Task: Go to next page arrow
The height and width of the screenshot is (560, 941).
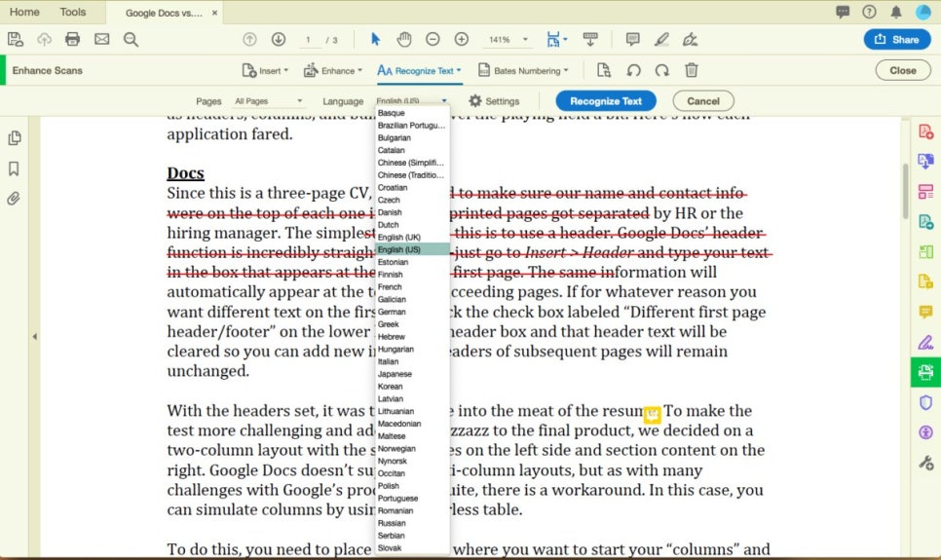Action: pyautogui.click(x=279, y=40)
